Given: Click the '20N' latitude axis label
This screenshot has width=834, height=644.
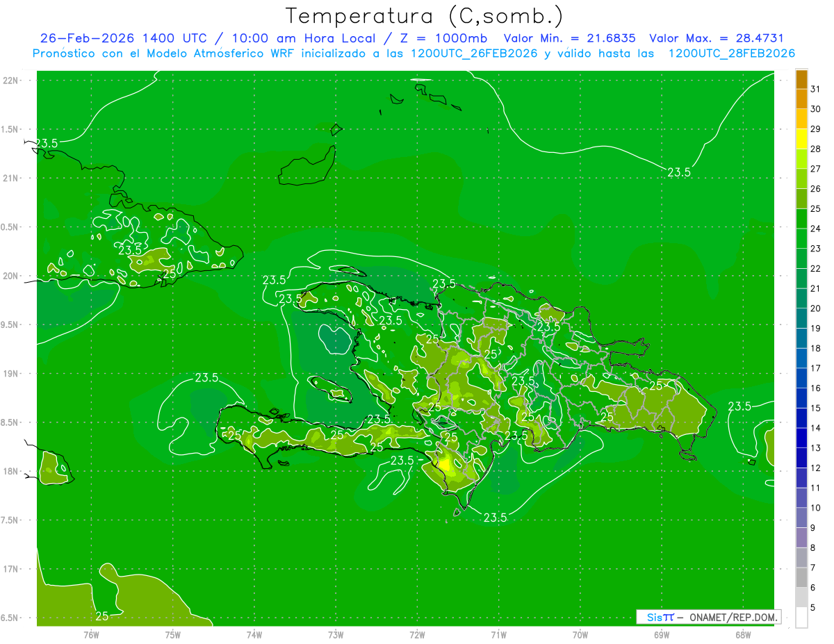Looking at the screenshot, I should [11, 276].
